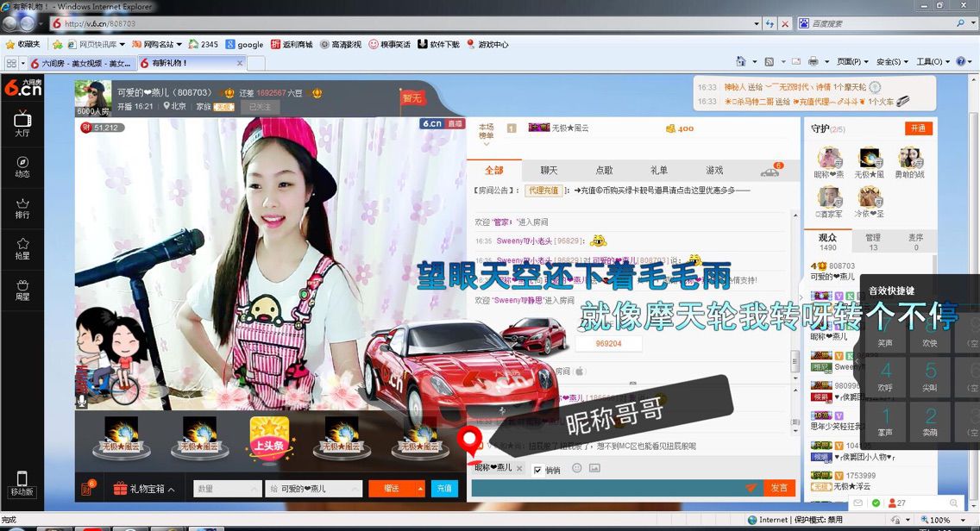This screenshot has width=980, height=531.
Task: Open the 安全(S) menu
Action: [x=892, y=61]
